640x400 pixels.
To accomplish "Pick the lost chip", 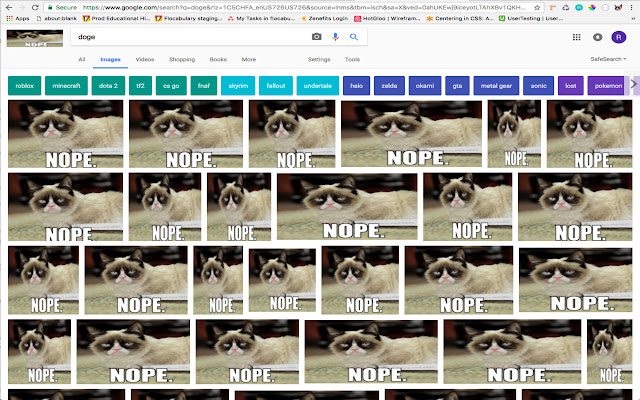I will pyautogui.click(x=571, y=86).
